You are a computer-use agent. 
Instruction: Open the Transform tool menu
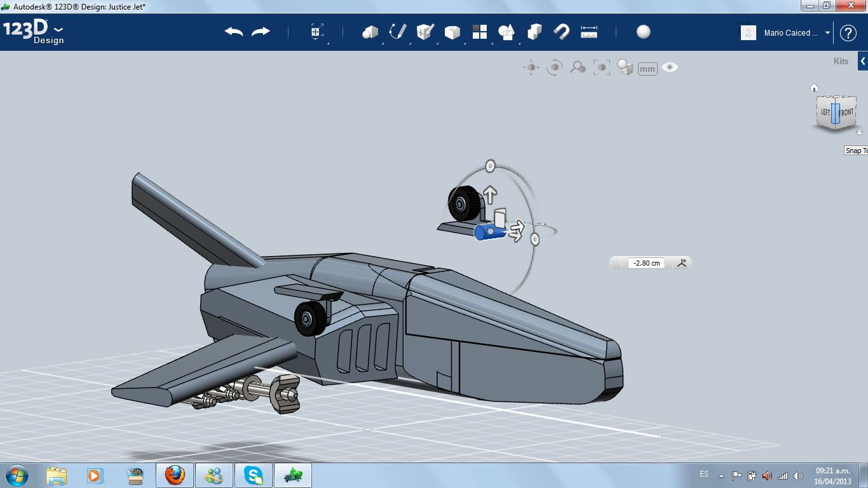click(317, 32)
